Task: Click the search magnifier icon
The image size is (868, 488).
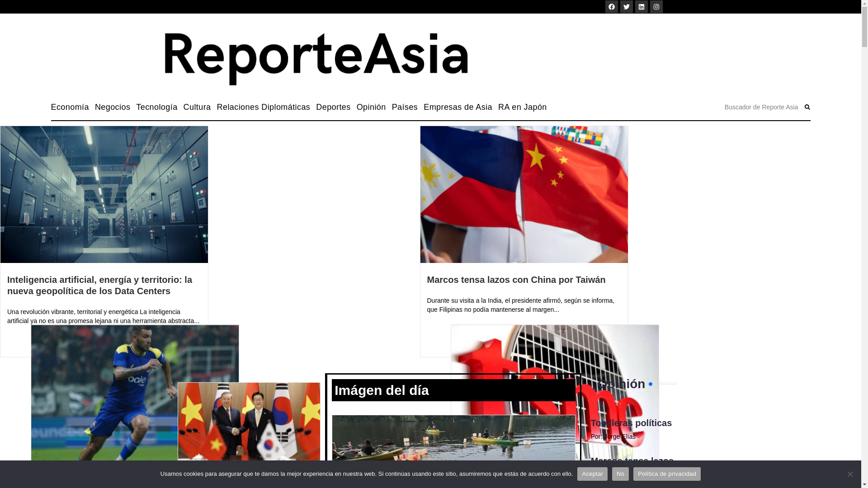Action: click(807, 107)
